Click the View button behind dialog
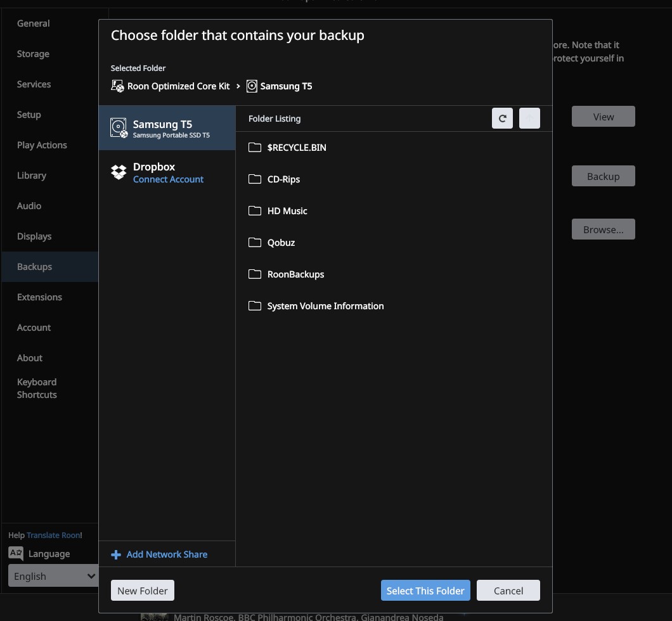 tap(603, 117)
